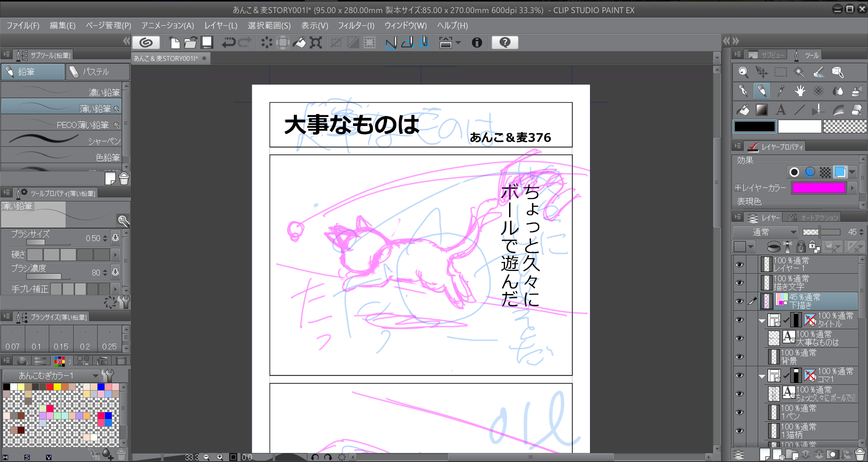Expand the 手ブレ補正 stabilization options arrow

coord(115,289)
